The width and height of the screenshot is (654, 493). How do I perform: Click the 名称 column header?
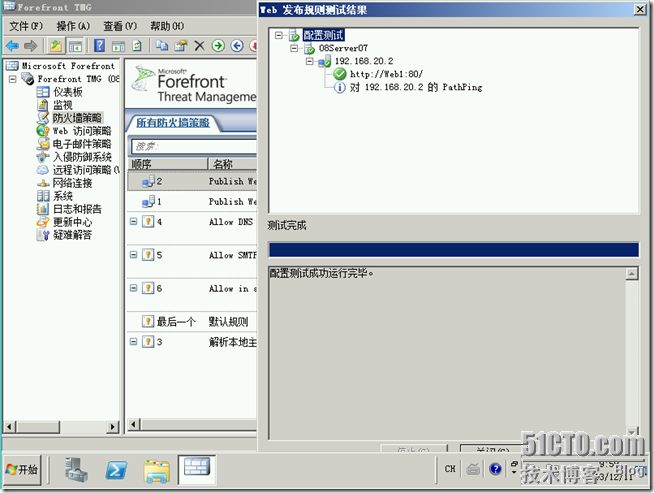click(233, 164)
